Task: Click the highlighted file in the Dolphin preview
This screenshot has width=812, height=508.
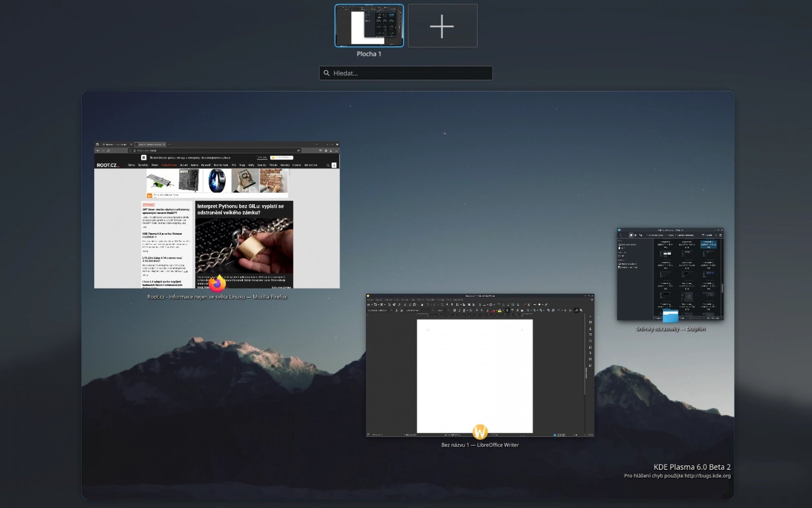Action: pos(708,244)
